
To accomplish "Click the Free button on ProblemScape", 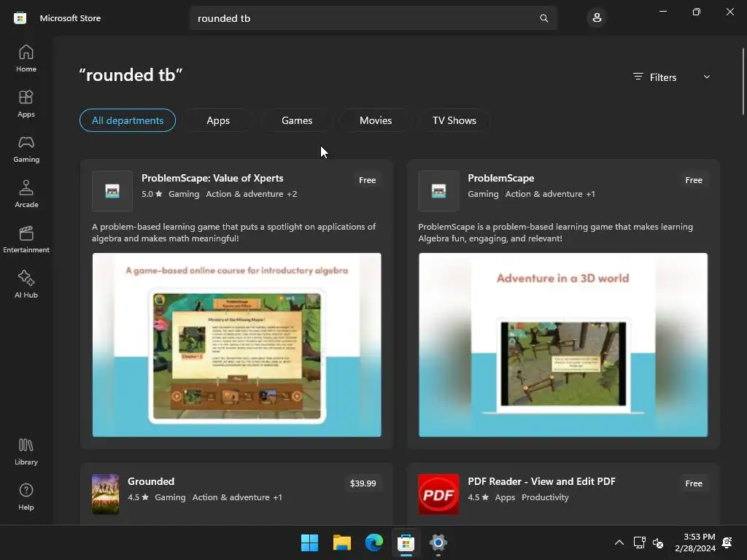I will (x=694, y=180).
